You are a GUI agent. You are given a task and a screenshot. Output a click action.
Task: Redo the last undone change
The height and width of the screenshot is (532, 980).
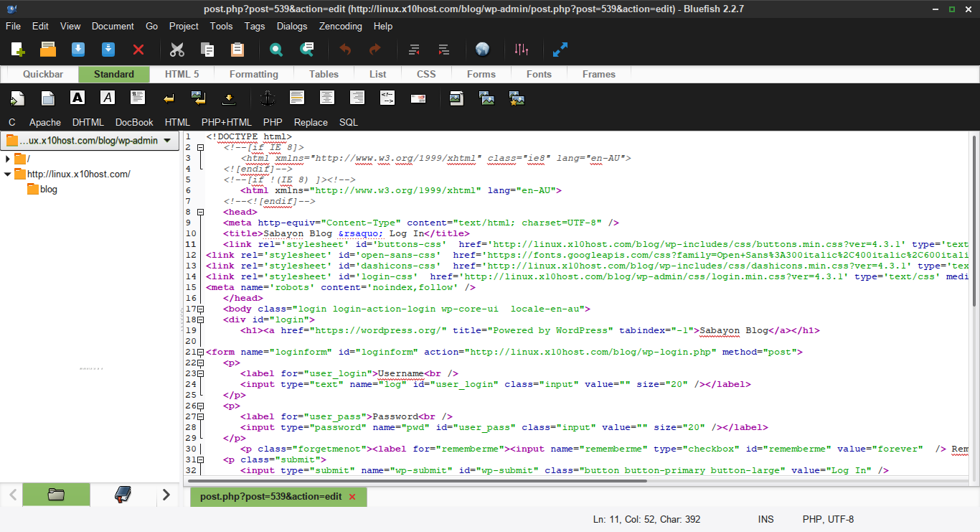click(x=375, y=50)
